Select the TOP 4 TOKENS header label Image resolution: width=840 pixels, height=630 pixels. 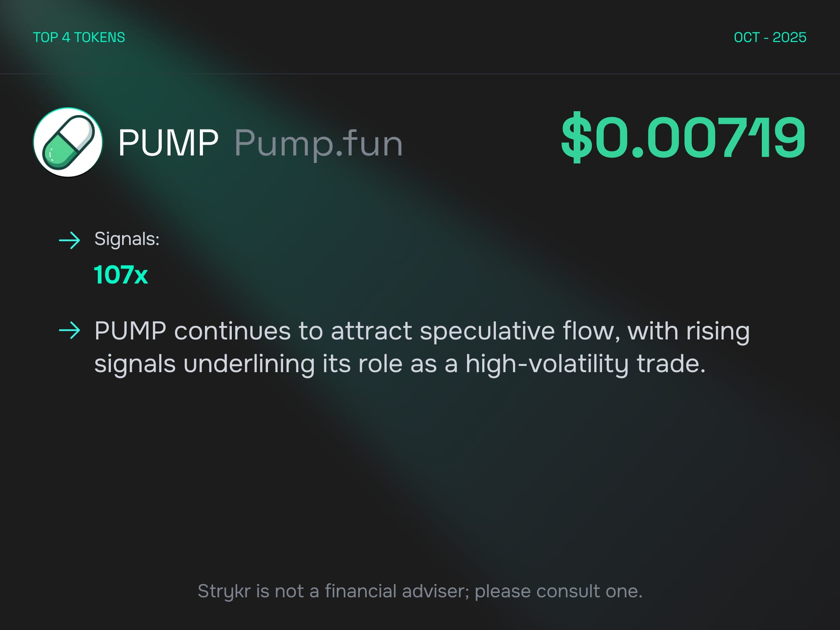(x=79, y=37)
